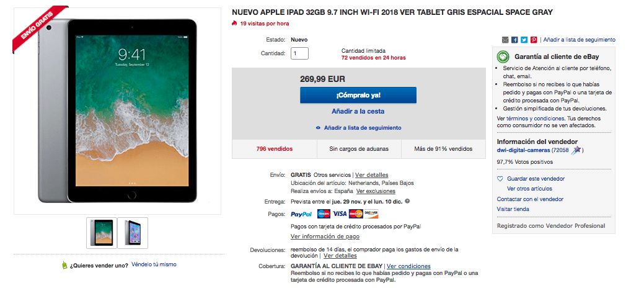Click Véndelo tú mismo link

tap(154, 264)
